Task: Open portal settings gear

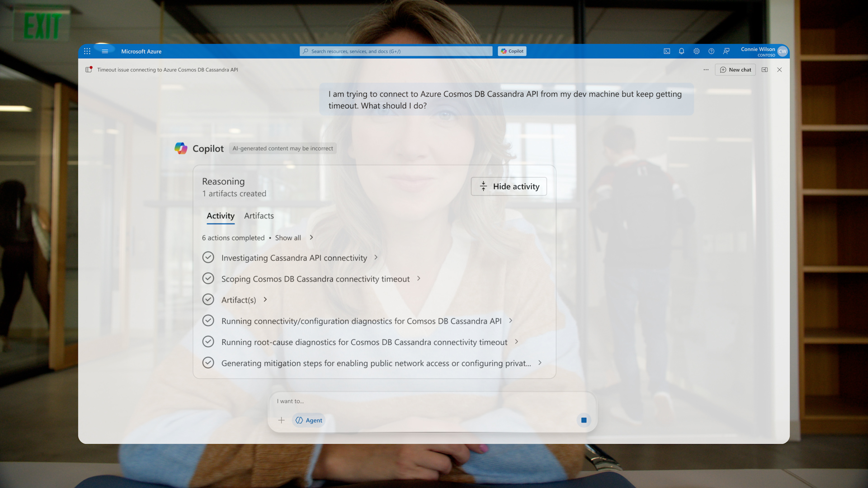Action: click(x=696, y=52)
